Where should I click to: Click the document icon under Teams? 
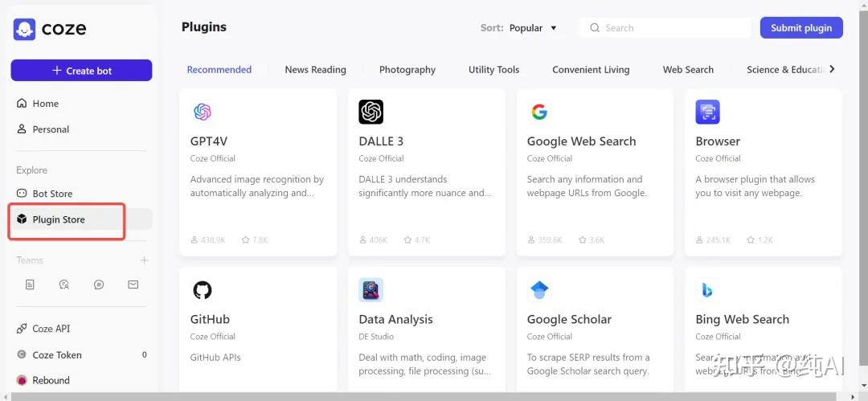(30, 284)
